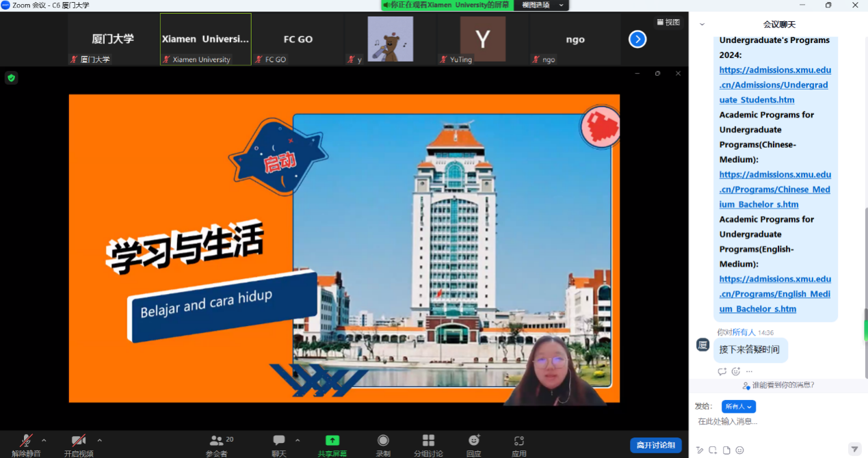Open Breakout Rooms (分组讨论) icon
The width and height of the screenshot is (868, 458).
428,441
